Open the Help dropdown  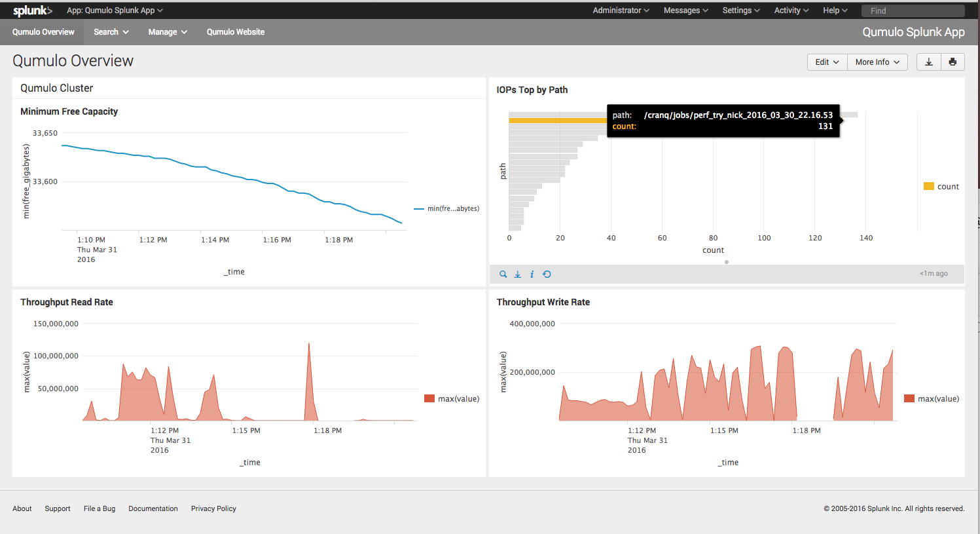(x=835, y=10)
